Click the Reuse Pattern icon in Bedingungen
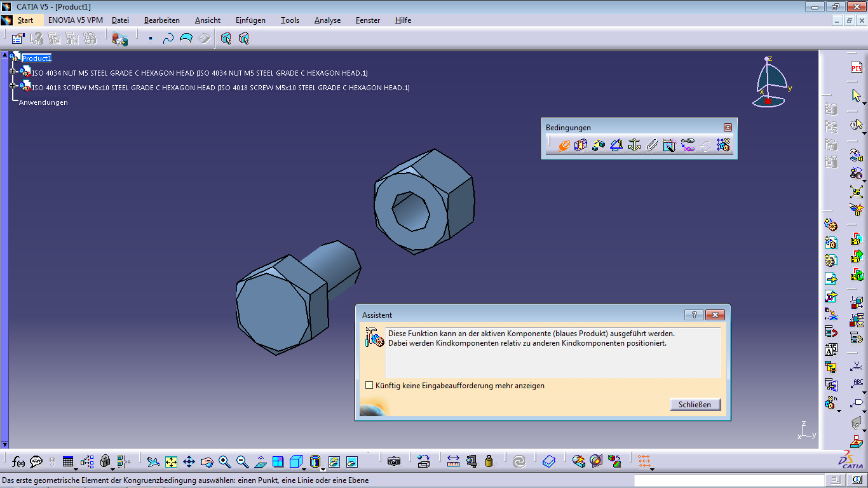Image resolution: width=868 pixels, height=488 pixels. [723, 146]
